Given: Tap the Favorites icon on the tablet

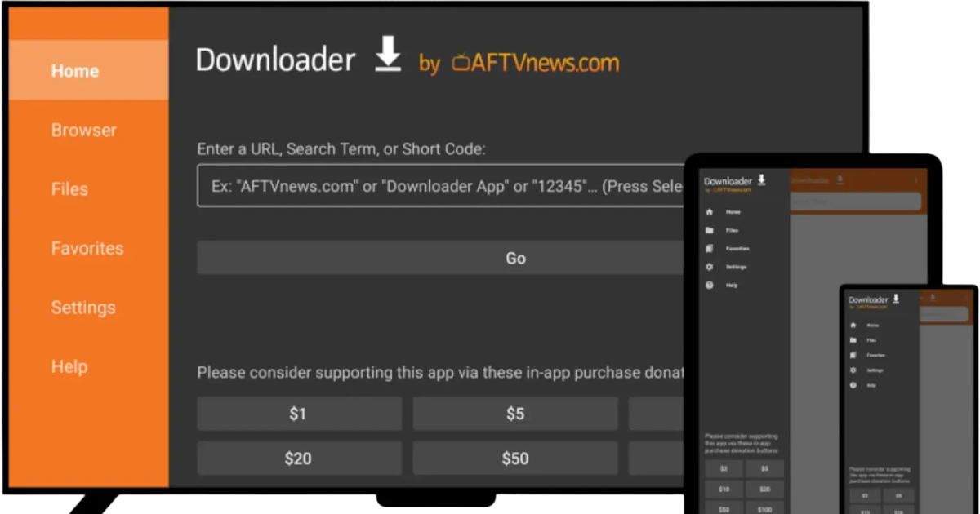Looking at the screenshot, I should coord(709,248).
